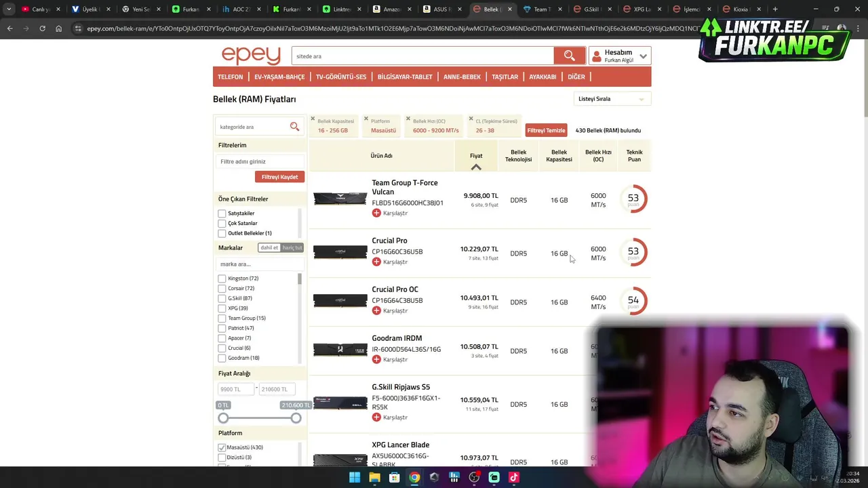Click Filtreyi Temizle button
The width and height of the screenshot is (868, 488).
pos(546,130)
